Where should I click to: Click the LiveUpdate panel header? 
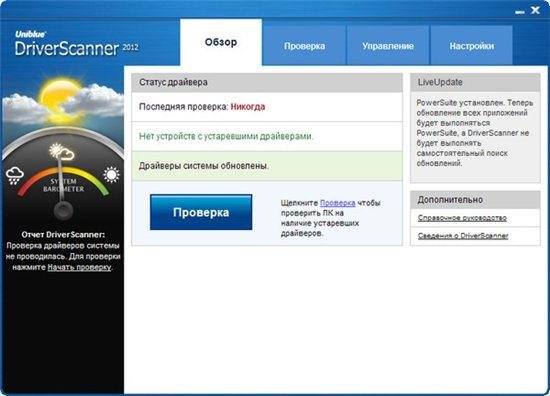[475, 82]
